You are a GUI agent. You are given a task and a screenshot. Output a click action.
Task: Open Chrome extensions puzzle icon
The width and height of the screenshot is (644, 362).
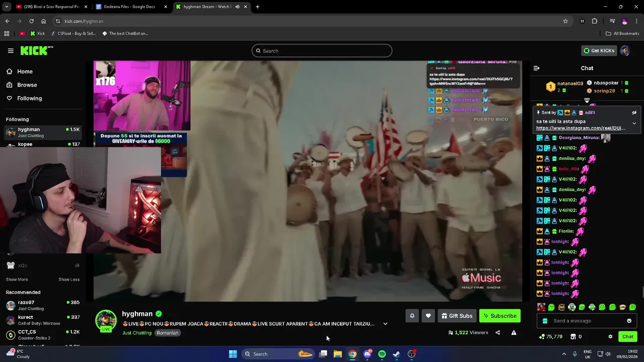(595, 21)
